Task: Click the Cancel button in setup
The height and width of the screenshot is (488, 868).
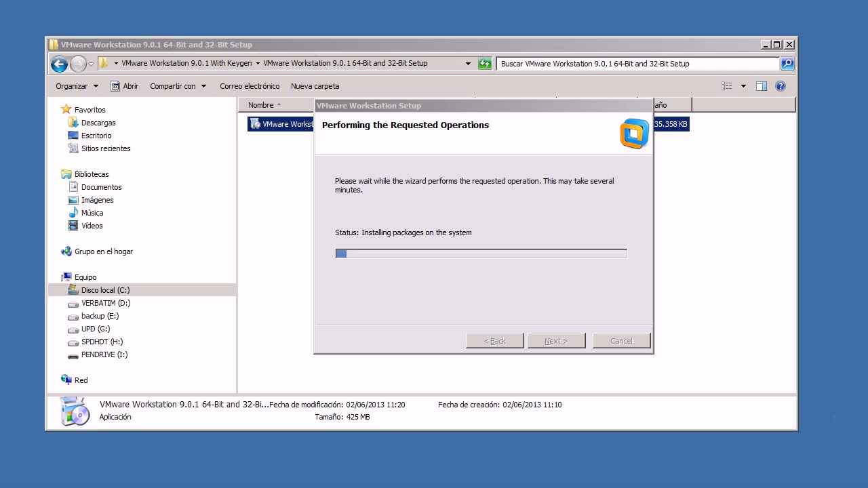Action: (x=621, y=341)
